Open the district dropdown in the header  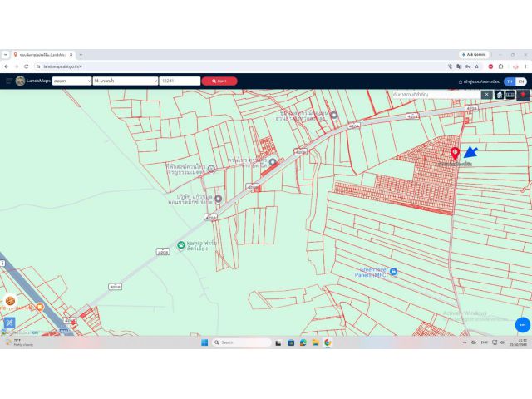tap(126, 81)
